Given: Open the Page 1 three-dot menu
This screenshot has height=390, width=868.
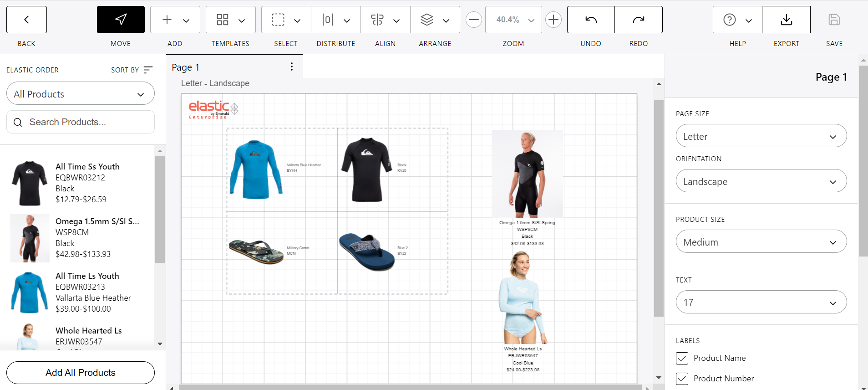Looking at the screenshot, I should coord(292,67).
